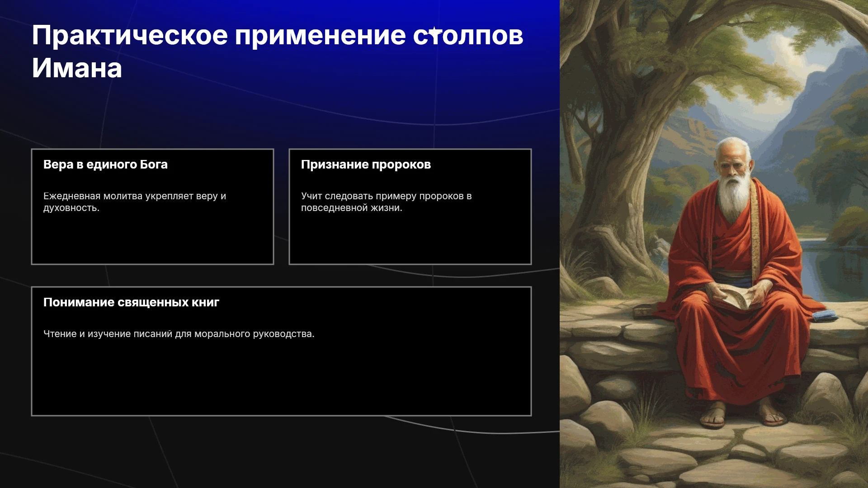The width and height of the screenshot is (868, 488).
Task: Select the painting of the seated man
Action: tap(714, 244)
